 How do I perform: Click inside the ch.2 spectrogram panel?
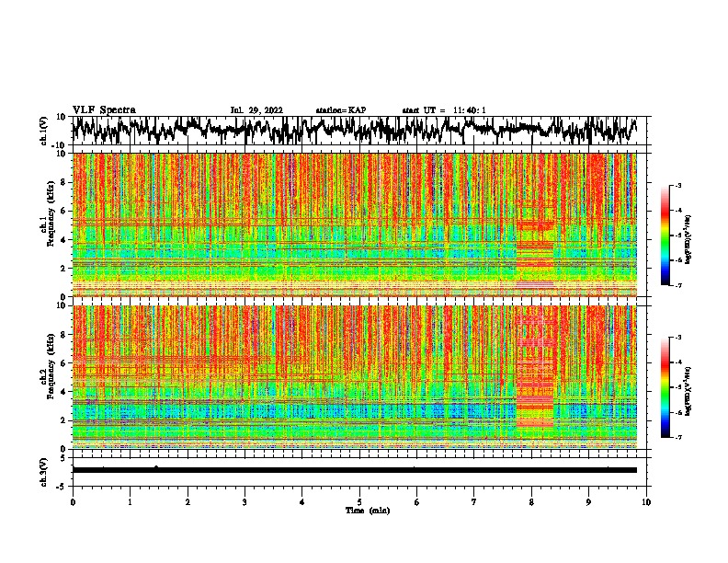[354, 377]
